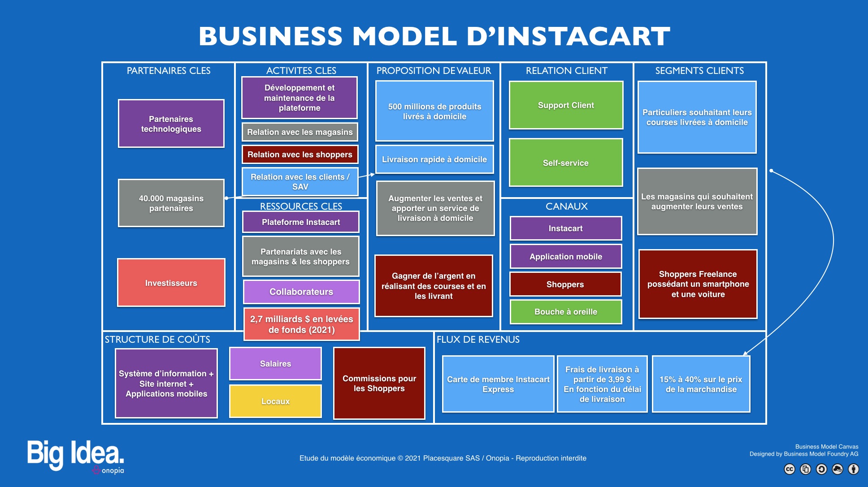The image size is (868, 487).
Task: Click the 'Augmenter les ventes et apporter un service' card
Action: tap(435, 208)
